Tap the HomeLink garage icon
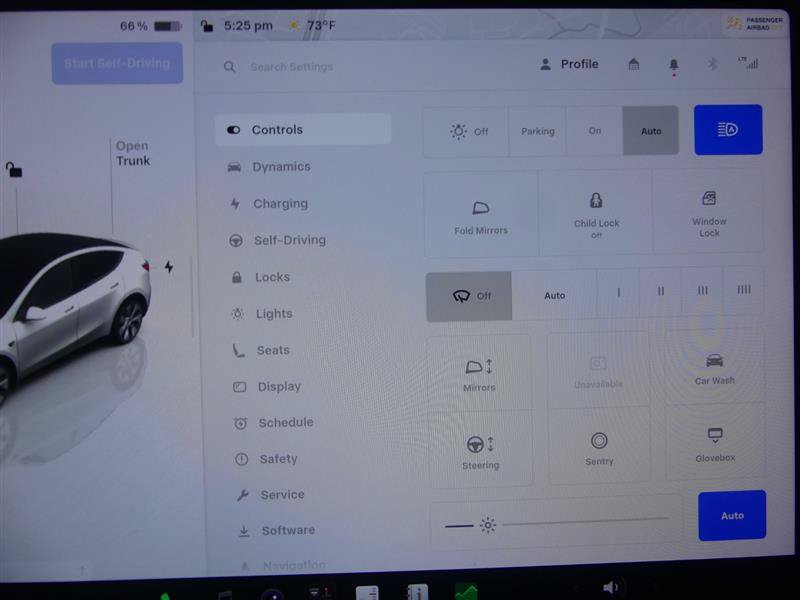Screen dimensions: 800x600 tap(634, 64)
